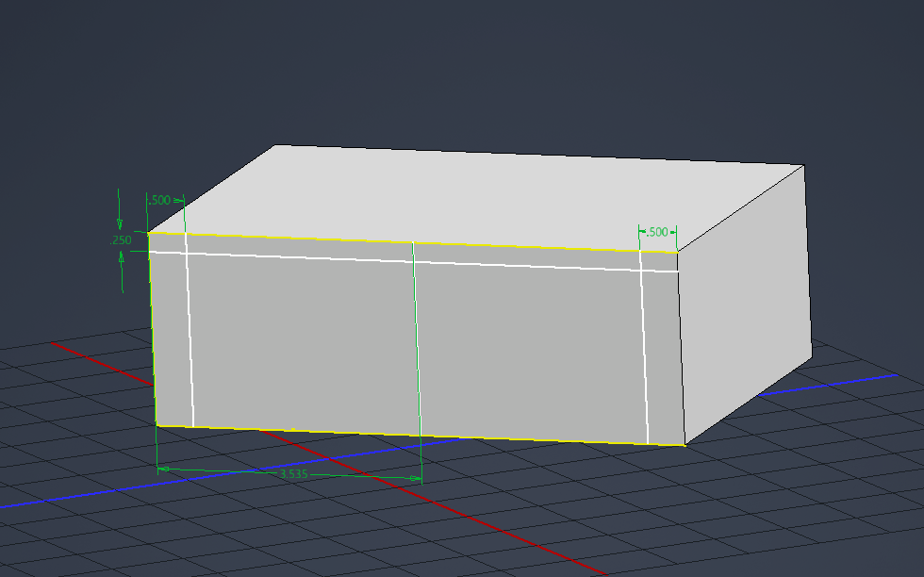The image size is (924, 577).
Task: Select the right side face of the box
Action: tap(746, 306)
